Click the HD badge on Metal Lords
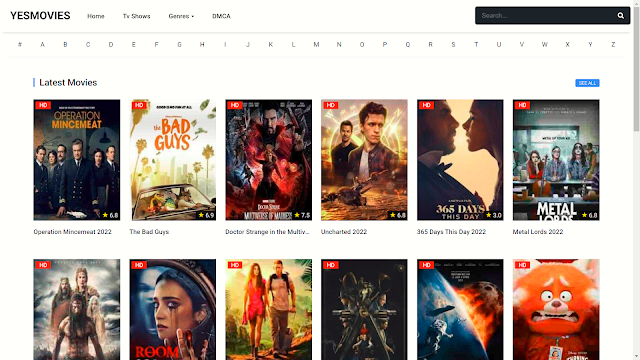This screenshot has height=360, width=640. click(522, 105)
